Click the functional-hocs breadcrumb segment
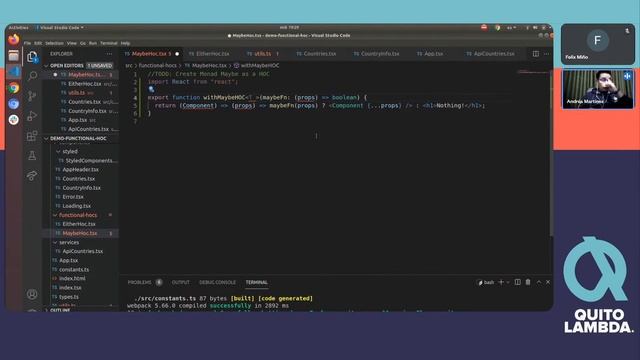 pos(158,65)
